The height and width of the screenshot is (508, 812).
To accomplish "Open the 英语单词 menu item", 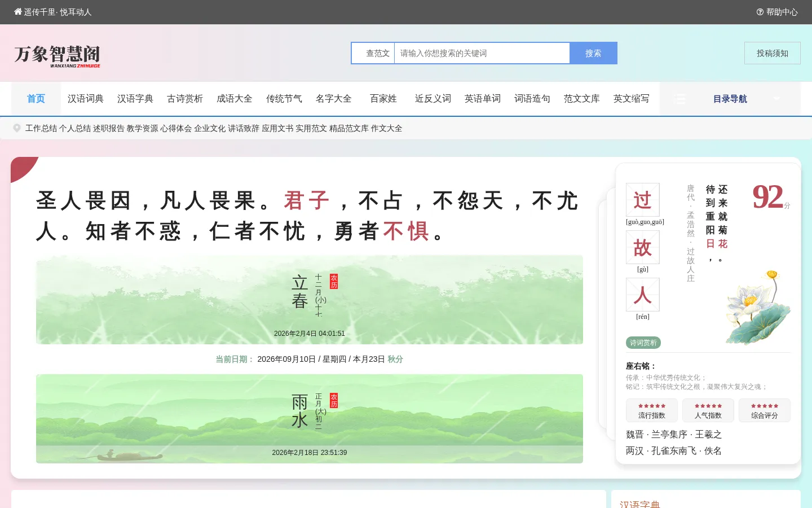I will coord(483,99).
